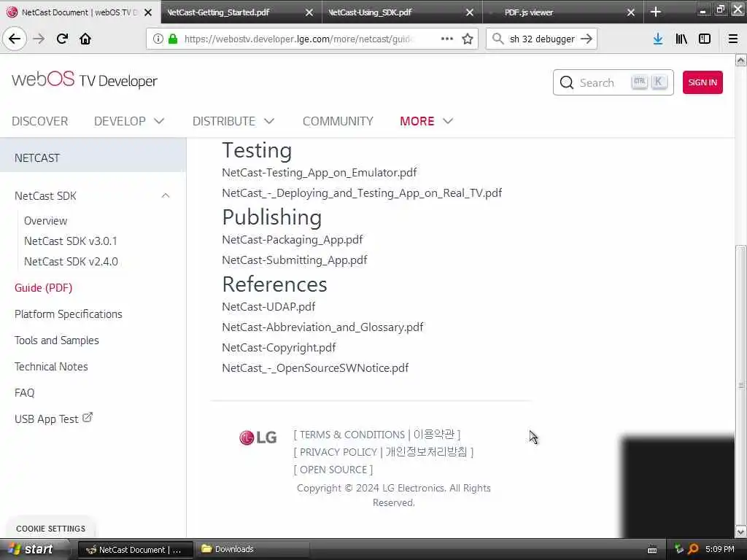Open NetCast-Submitting_App.pdf

pos(295,260)
